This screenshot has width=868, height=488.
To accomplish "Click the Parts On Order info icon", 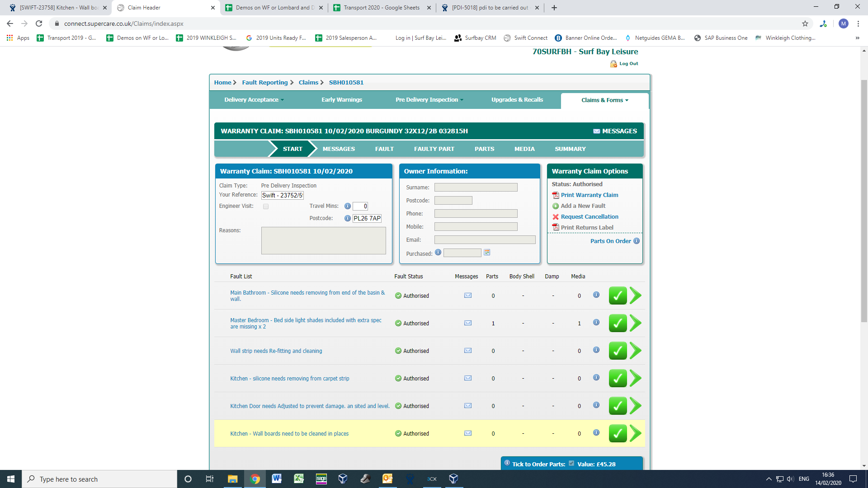I will (637, 241).
